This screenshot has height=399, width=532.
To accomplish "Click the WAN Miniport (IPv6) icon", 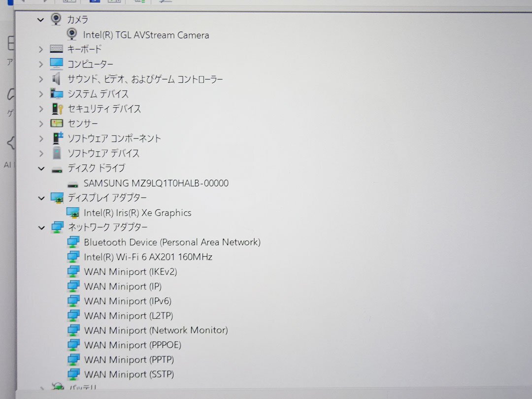I will (x=73, y=300).
